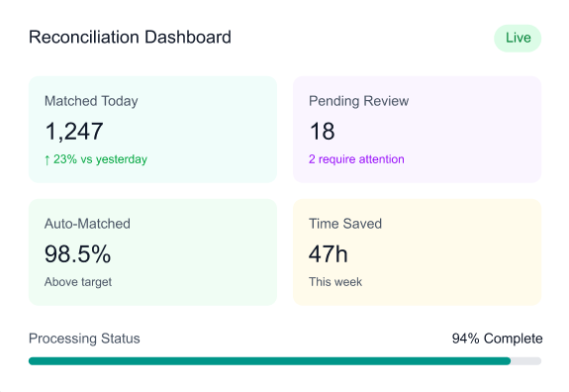Viewport: 569px width, 392px height.
Task: Click the Live status badge
Action: point(518,38)
